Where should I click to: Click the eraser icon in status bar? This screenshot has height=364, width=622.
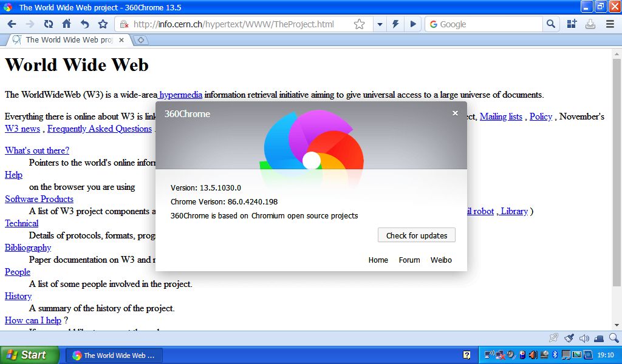coord(599,339)
